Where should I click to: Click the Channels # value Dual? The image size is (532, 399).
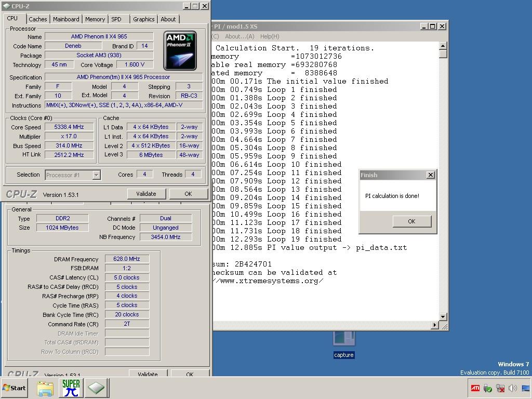(166, 219)
